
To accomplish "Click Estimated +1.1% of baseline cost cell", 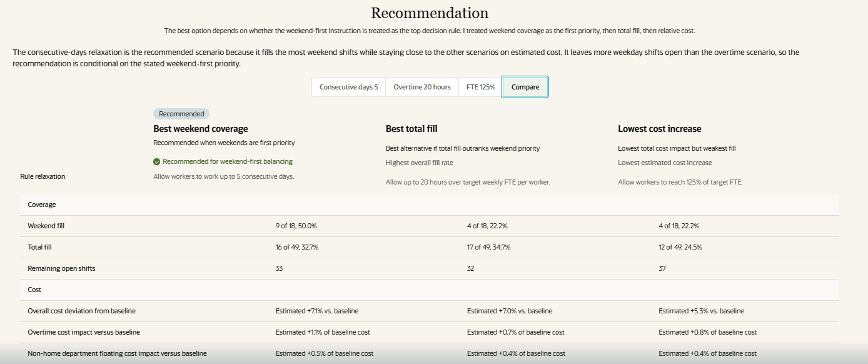I will coord(323,332).
